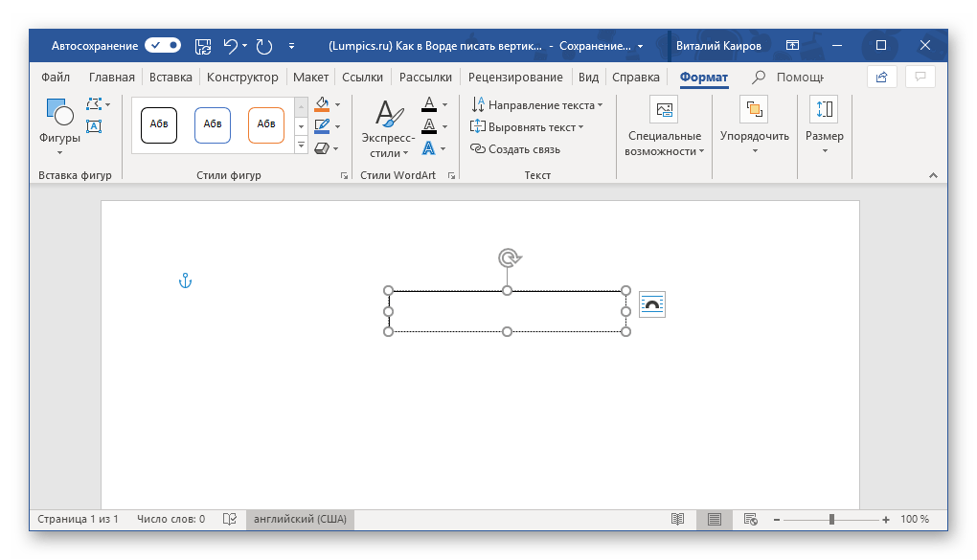The width and height of the screenshot is (977, 560).
Task: Click the Save icon in title bar
Action: pos(203,46)
